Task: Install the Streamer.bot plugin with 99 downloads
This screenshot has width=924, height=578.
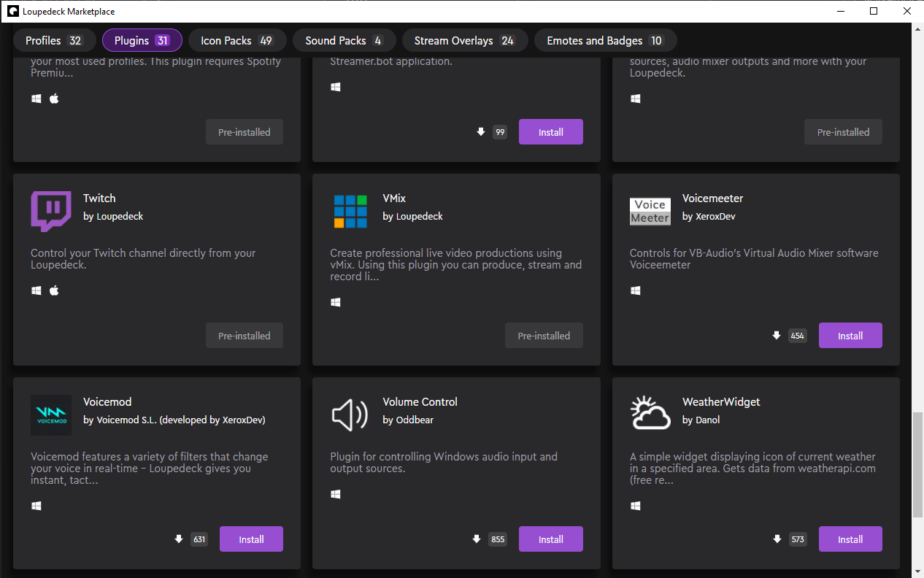Action: point(551,132)
